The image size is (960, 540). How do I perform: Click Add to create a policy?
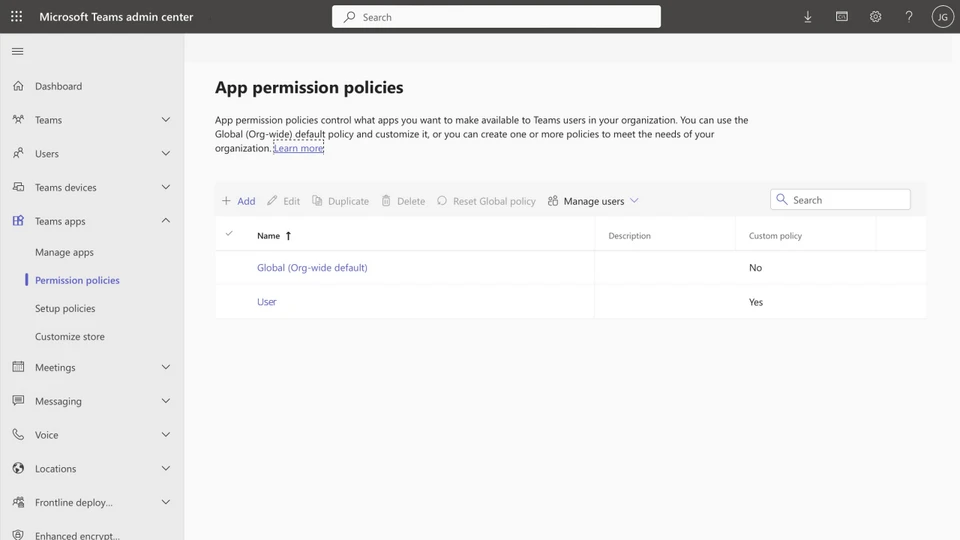[x=238, y=201]
